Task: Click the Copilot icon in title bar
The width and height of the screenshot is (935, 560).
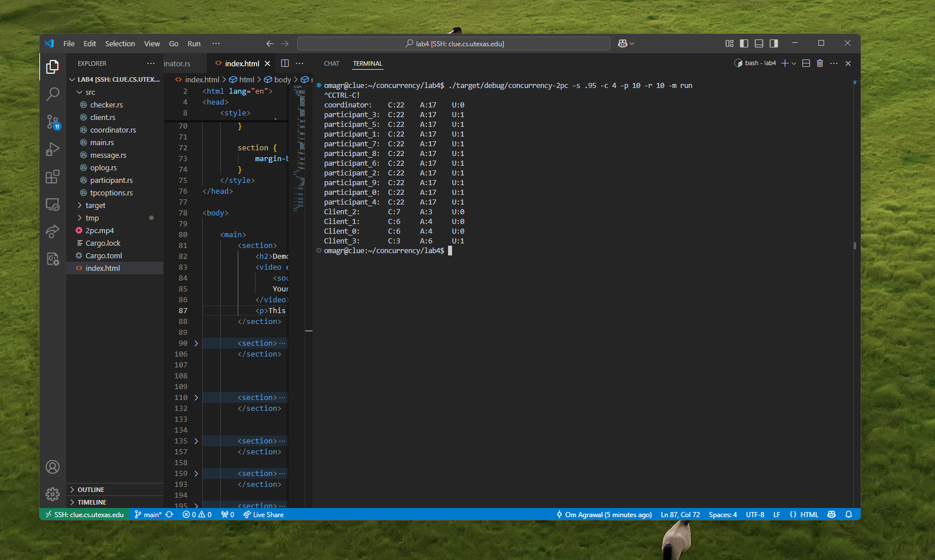Action: coord(622,43)
